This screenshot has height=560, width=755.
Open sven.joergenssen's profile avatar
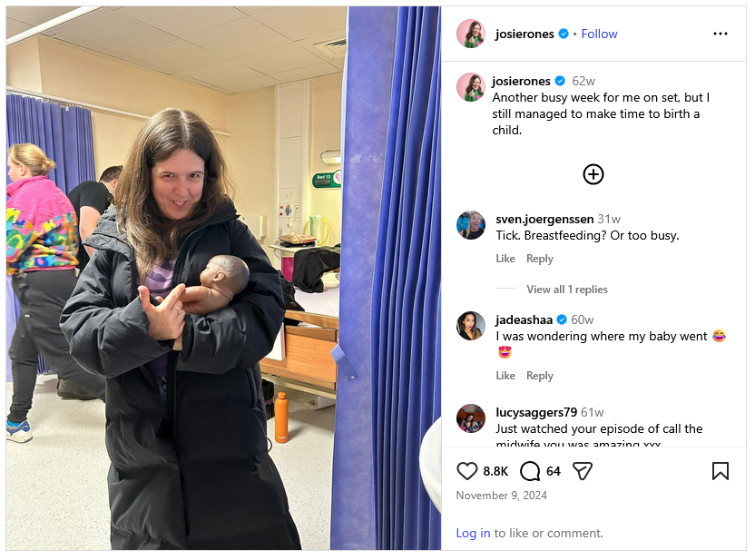(x=471, y=225)
